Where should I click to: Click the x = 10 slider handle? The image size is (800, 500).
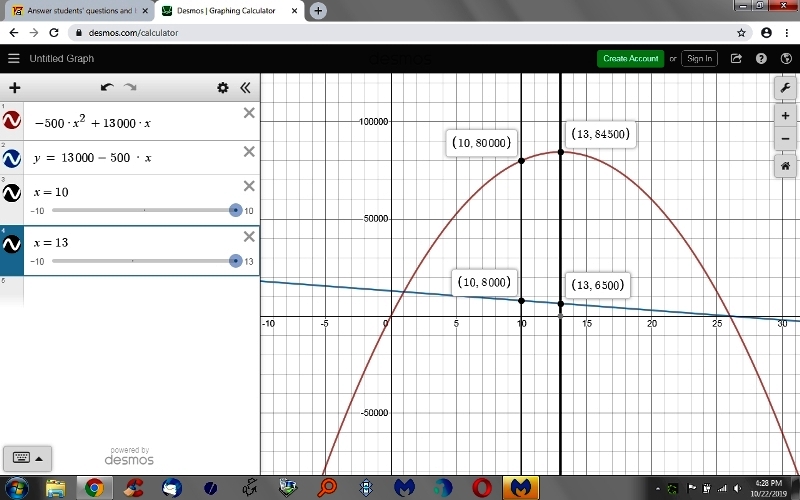235,210
